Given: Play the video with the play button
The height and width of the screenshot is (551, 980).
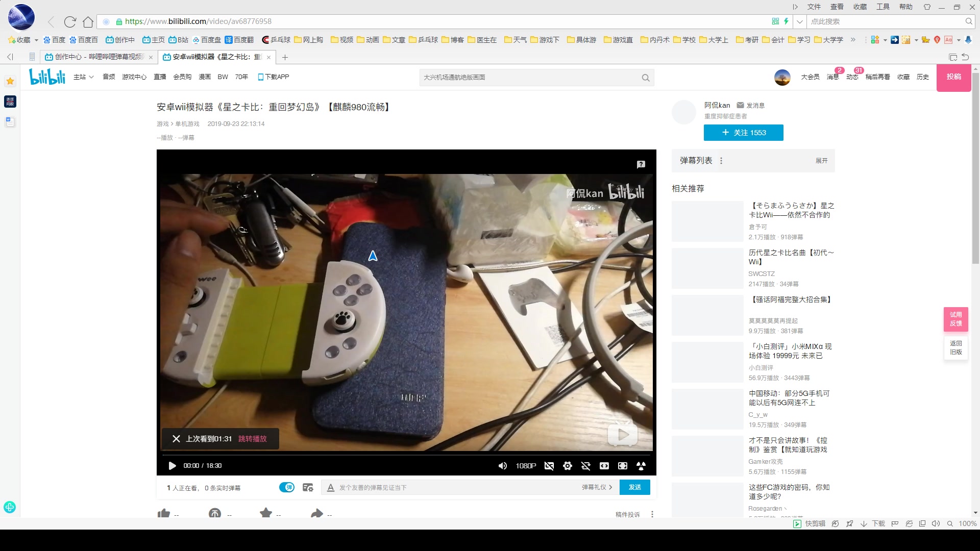Looking at the screenshot, I should [x=172, y=465].
